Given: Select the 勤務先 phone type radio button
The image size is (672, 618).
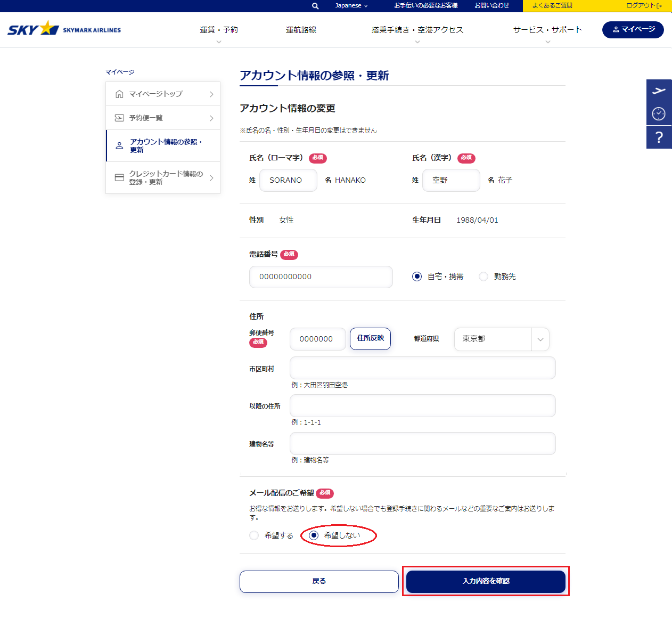Looking at the screenshot, I should point(483,277).
